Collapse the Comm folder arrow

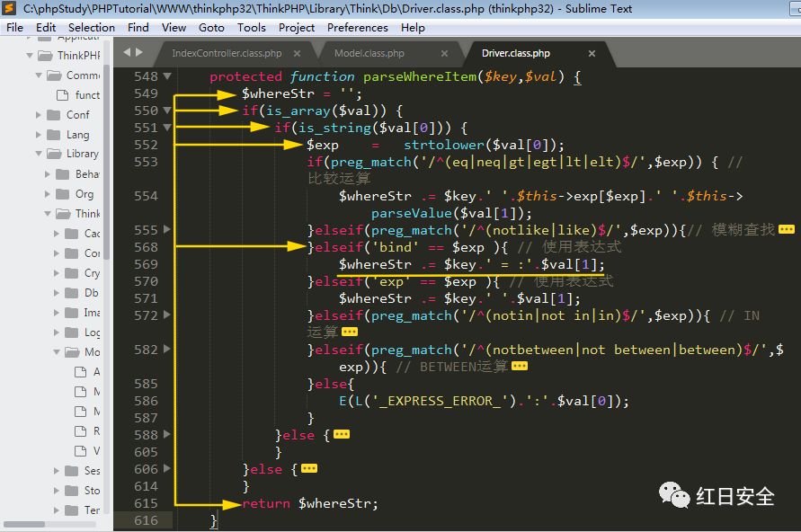coord(39,75)
